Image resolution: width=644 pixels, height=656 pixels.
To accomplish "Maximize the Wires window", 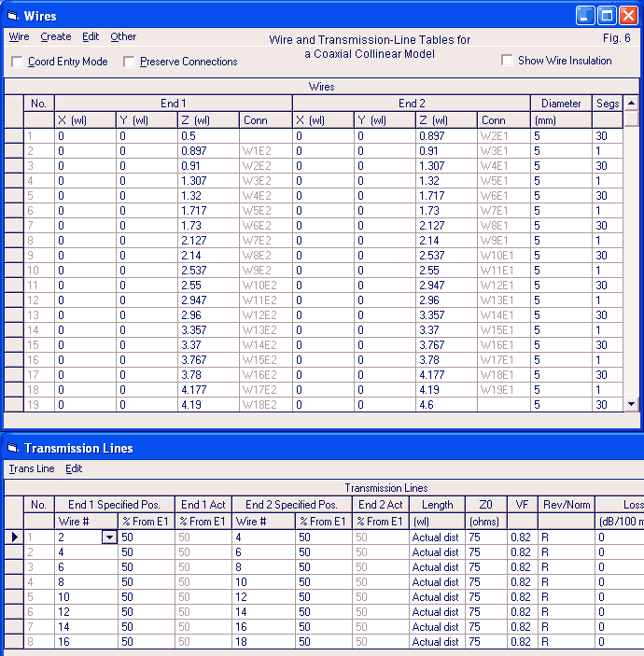I will 607,16.
